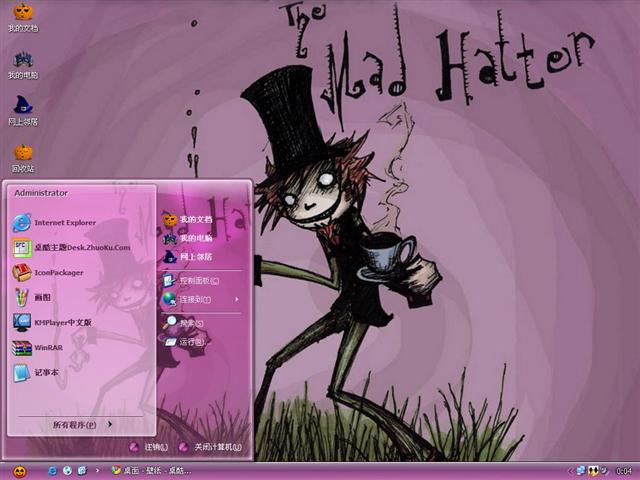Viewport: 640px width, 480px height.
Task: Open 我的电脑 desktop icon
Action: click(x=23, y=65)
